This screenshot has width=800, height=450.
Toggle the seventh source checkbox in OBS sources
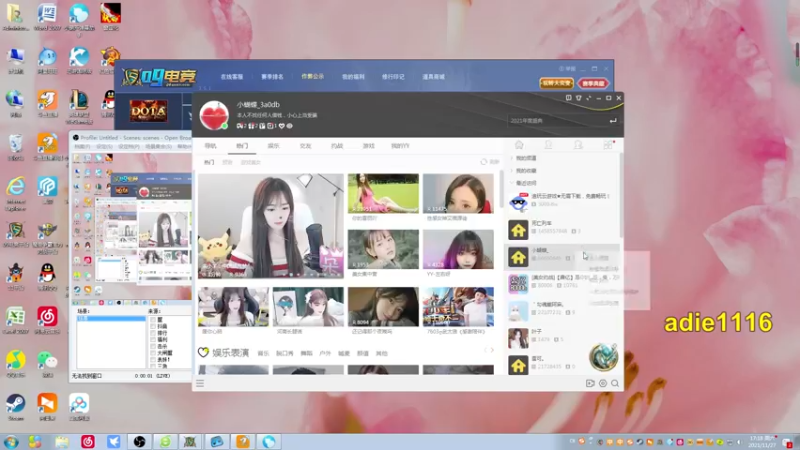coord(152,360)
